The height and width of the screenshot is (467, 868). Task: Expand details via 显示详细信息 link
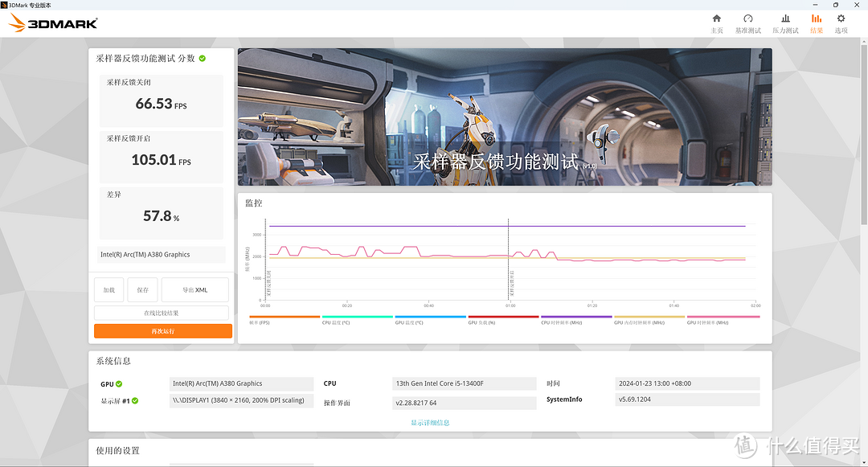430,423
